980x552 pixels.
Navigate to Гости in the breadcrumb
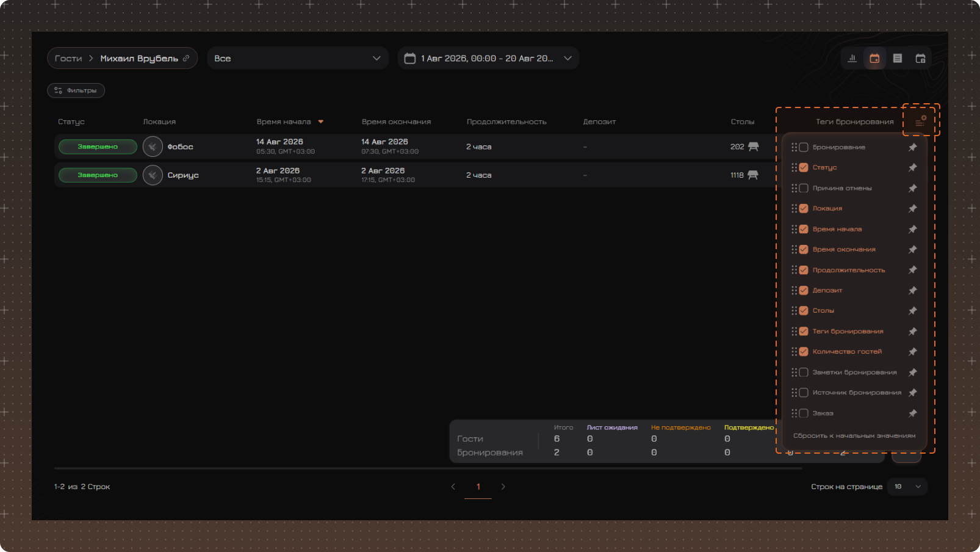coord(68,59)
